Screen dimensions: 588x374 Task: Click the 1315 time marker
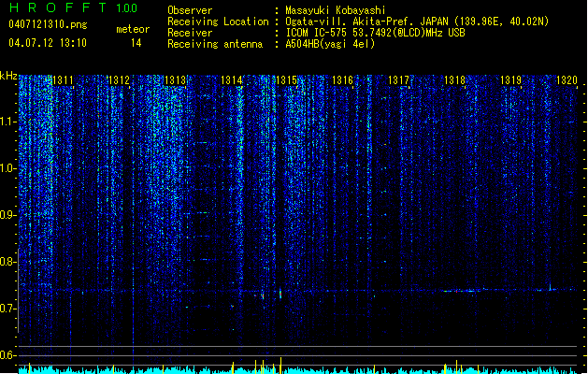pyautogui.click(x=287, y=80)
